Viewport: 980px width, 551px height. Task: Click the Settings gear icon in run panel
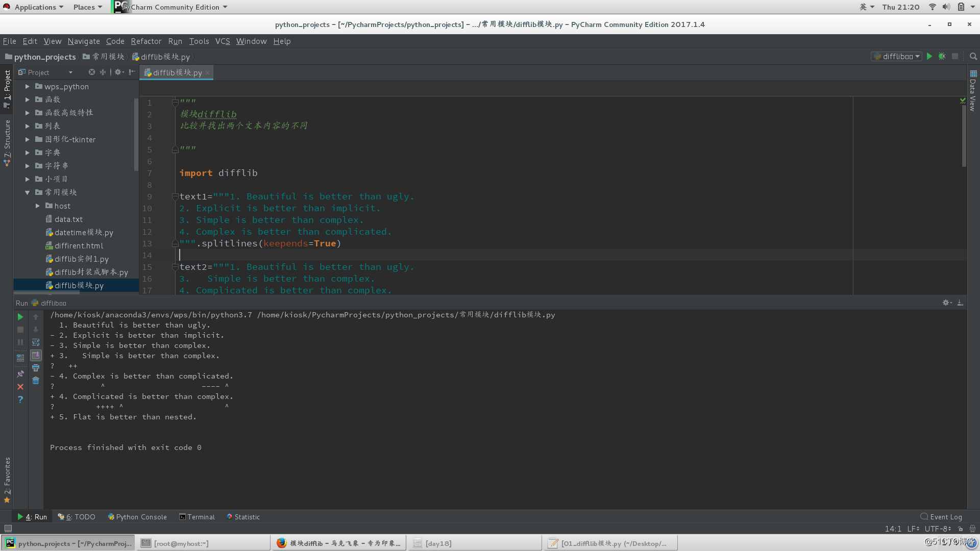tap(946, 303)
